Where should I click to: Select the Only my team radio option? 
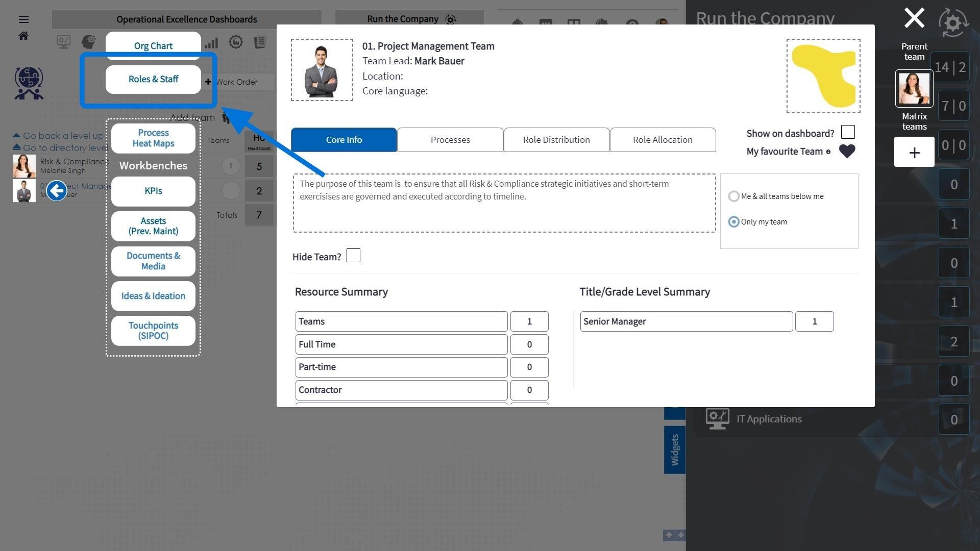tap(733, 222)
